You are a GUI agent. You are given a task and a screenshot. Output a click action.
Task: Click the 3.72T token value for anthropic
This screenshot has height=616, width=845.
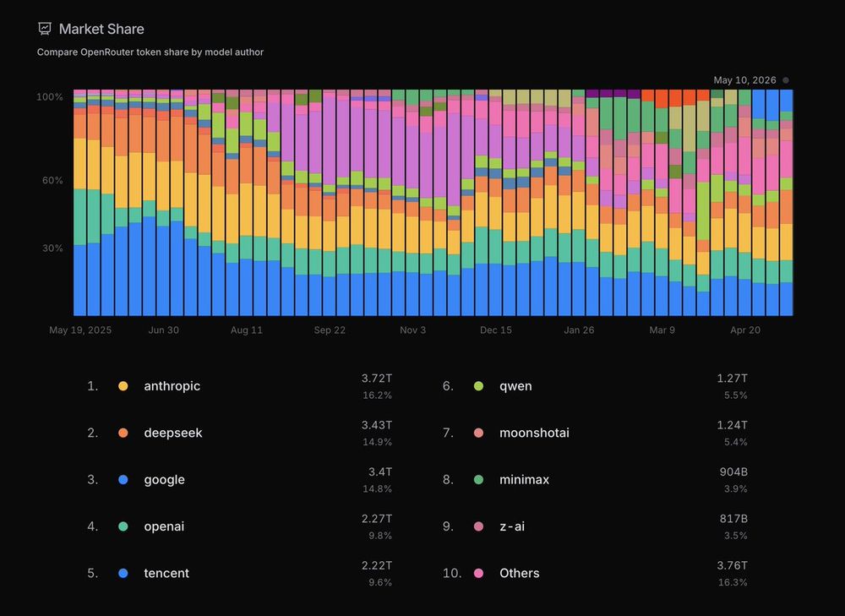[x=377, y=379]
